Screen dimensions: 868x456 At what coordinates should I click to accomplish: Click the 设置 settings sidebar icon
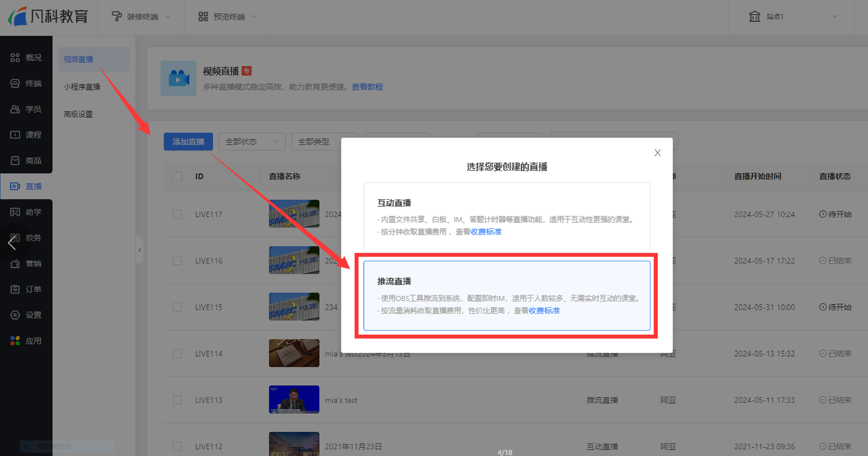pyautogui.click(x=15, y=315)
